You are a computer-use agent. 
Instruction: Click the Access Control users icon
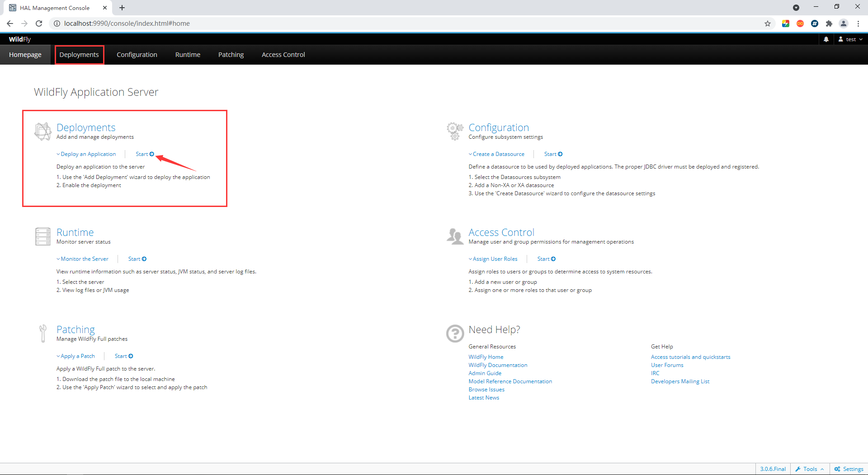(455, 236)
